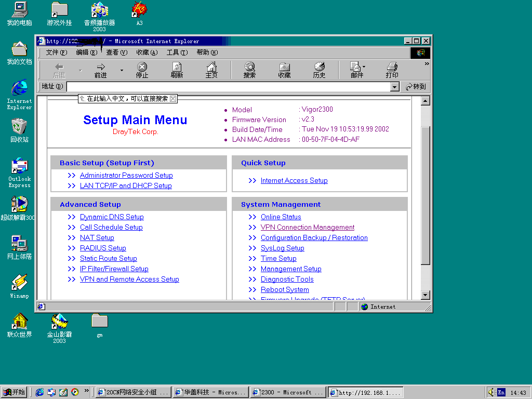Screen dimensions: 532x399
Task: Select the 我的文档 desktop icon
Action: [x=19, y=54]
